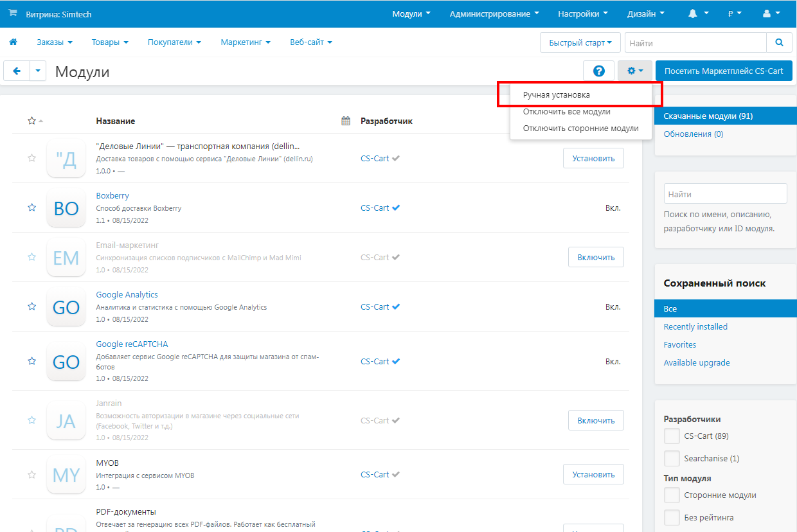Click the sidebar module search field
Viewport: 797px width, 532px height.
point(725,193)
